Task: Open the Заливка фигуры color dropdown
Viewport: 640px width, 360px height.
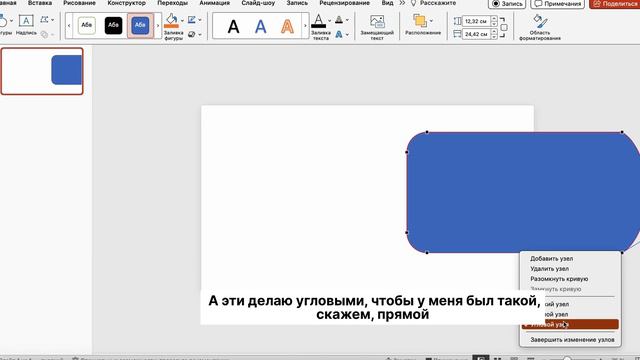Action: pyautogui.click(x=182, y=20)
